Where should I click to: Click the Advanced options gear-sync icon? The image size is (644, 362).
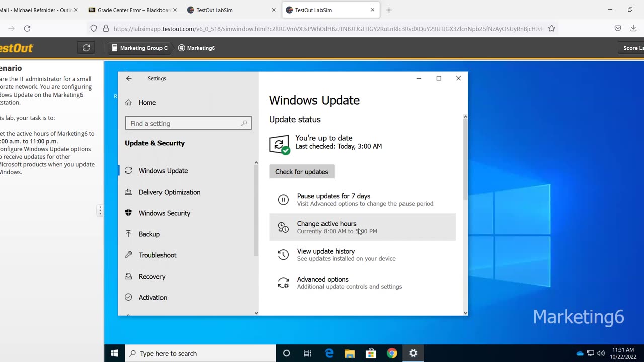coord(283,283)
